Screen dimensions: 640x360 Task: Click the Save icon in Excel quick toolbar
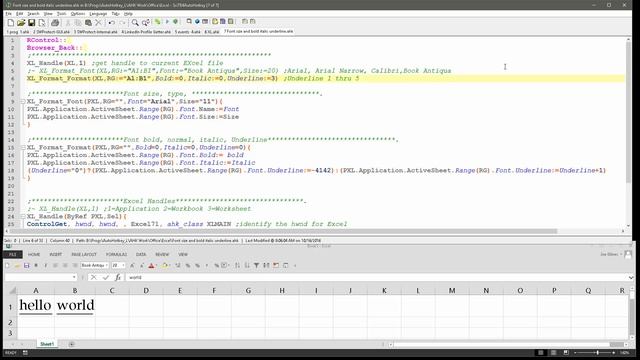point(27,266)
